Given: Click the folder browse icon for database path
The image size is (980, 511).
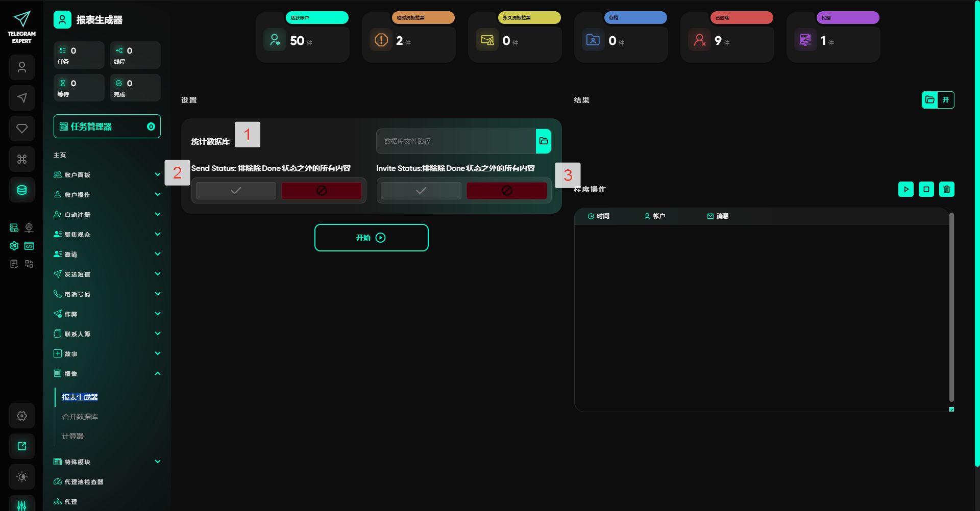Looking at the screenshot, I should click(544, 141).
